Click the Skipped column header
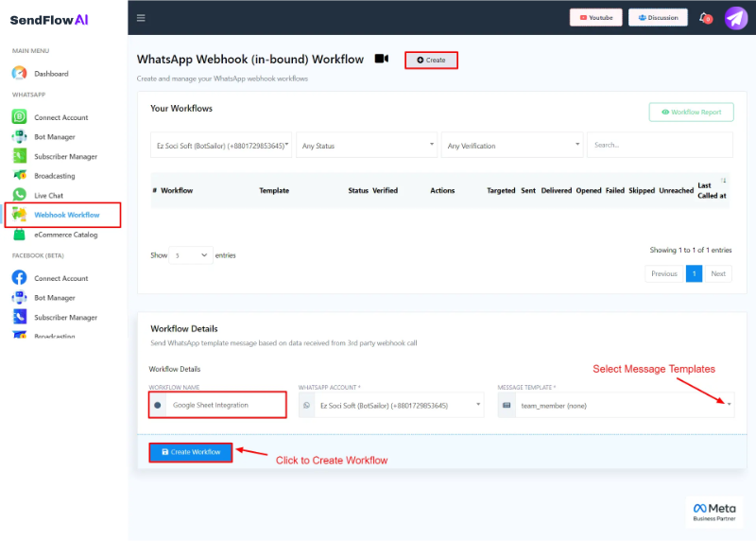The height and width of the screenshot is (541, 756). point(642,191)
